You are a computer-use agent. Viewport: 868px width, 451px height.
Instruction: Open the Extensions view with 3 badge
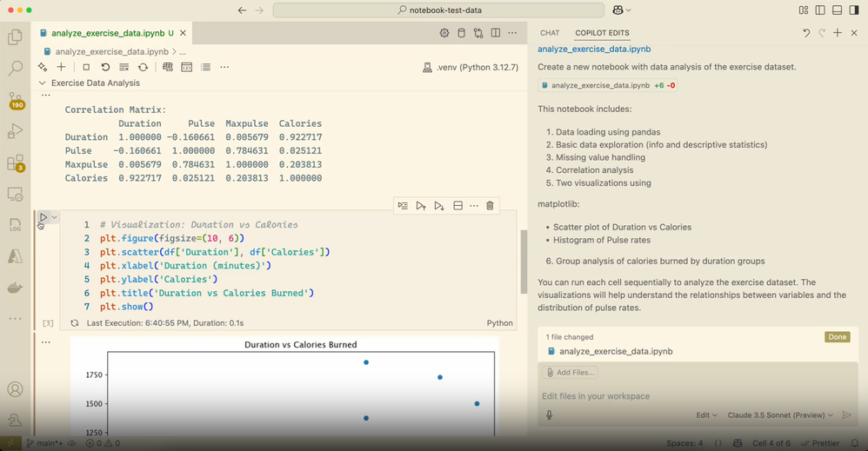[16, 163]
